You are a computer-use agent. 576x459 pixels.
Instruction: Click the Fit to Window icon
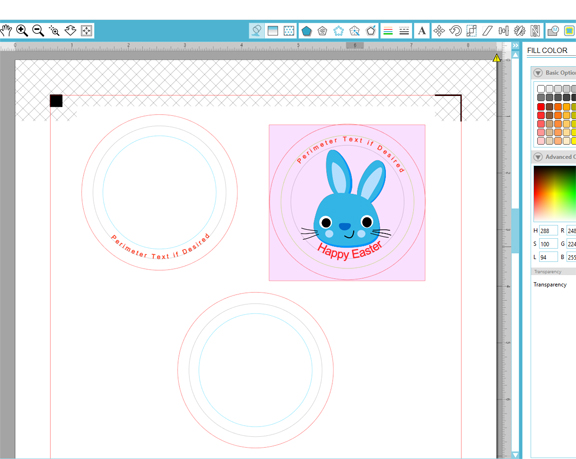86,30
